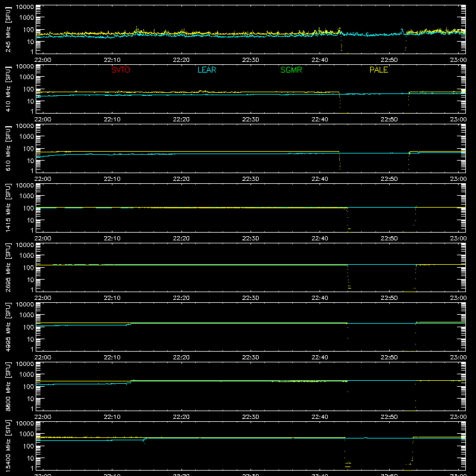Screen dimensions: 476x476
Task: Click 23:00 label under the 245 MHz plot
Action: click(458, 60)
